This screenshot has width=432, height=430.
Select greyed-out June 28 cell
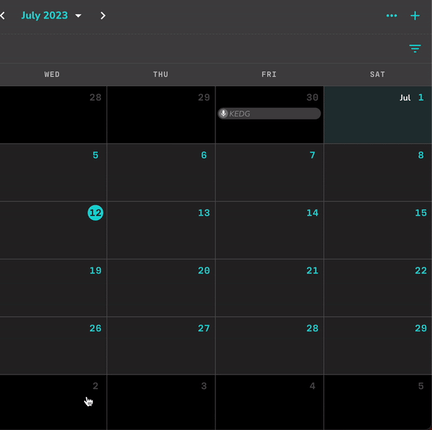53,115
